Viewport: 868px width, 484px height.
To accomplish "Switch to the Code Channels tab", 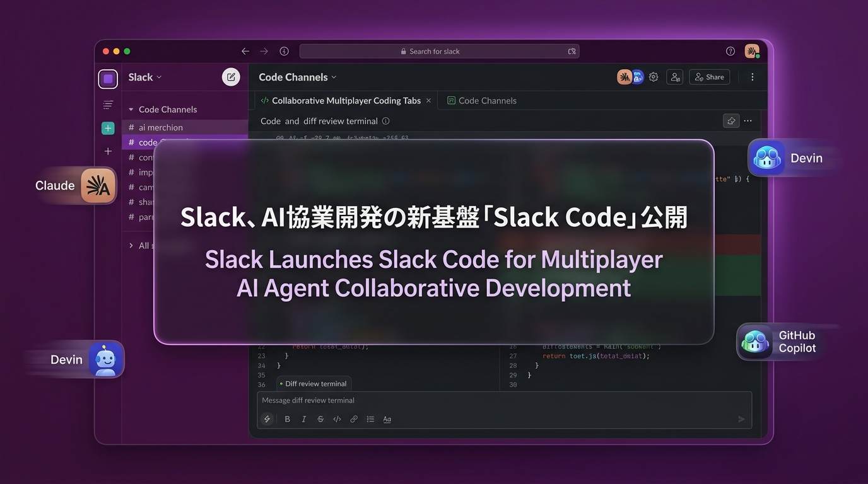I will [x=482, y=100].
